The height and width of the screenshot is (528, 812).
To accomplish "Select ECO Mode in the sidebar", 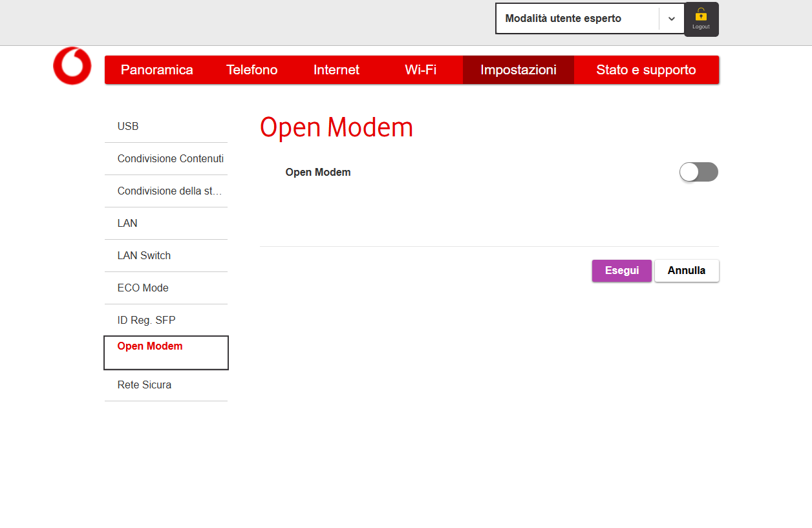I will (x=166, y=288).
